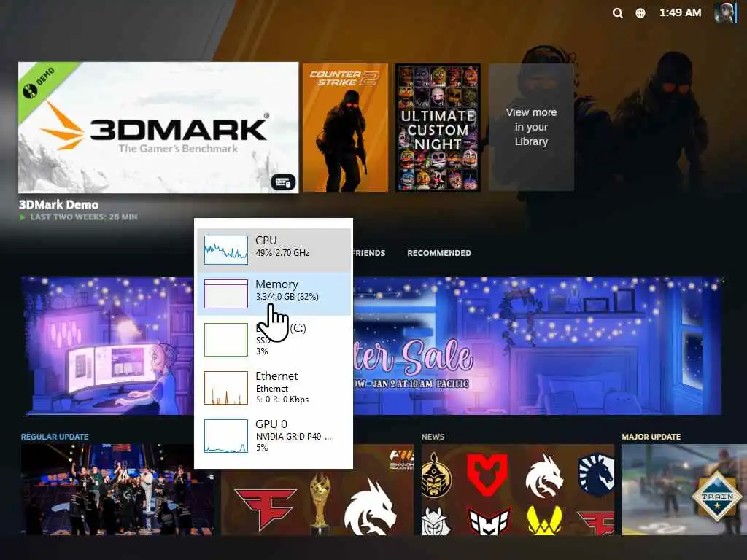Screen dimensions: 747x560
Task: Click the keyboard icon on 3DMark banner
Action: 283,182
